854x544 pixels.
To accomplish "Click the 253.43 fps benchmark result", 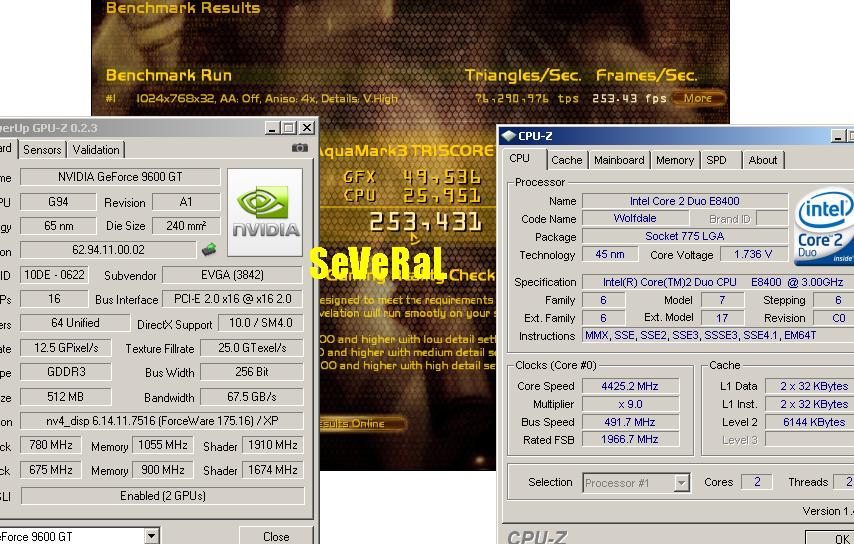I will point(629,99).
